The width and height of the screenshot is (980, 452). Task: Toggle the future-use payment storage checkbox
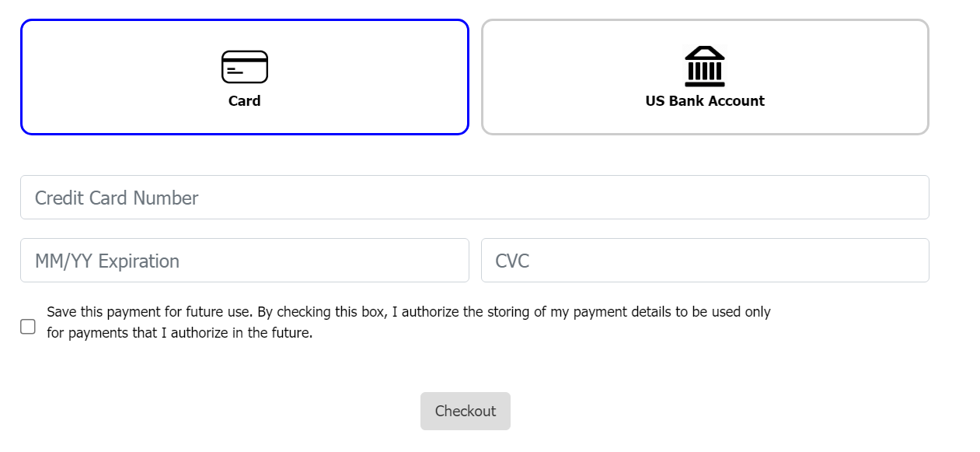pos(28,327)
